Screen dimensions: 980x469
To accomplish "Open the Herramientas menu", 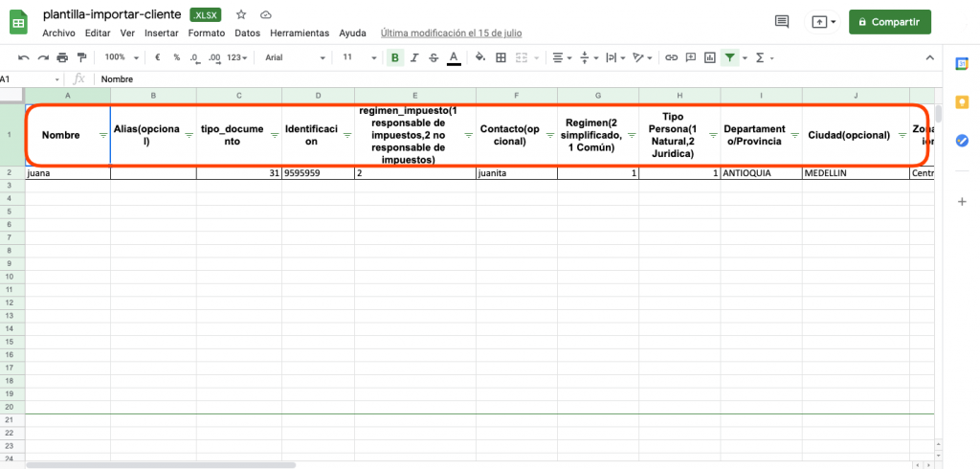I will point(300,33).
